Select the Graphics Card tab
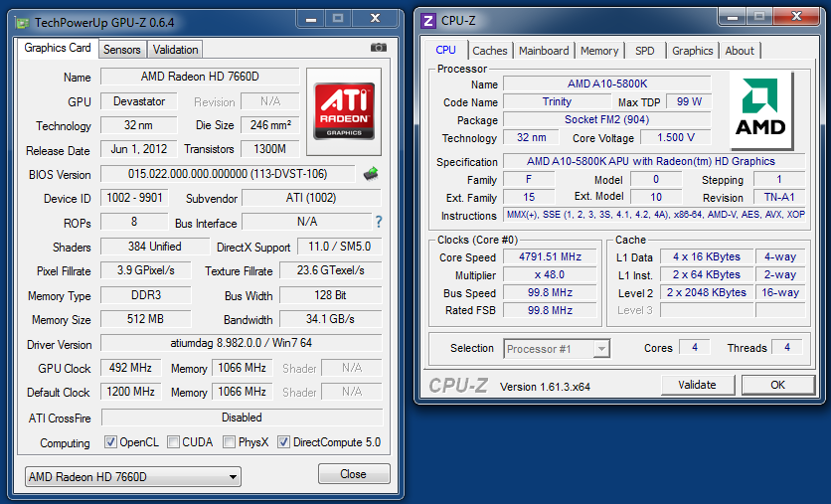This screenshot has width=831, height=504. [x=58, y=48]
